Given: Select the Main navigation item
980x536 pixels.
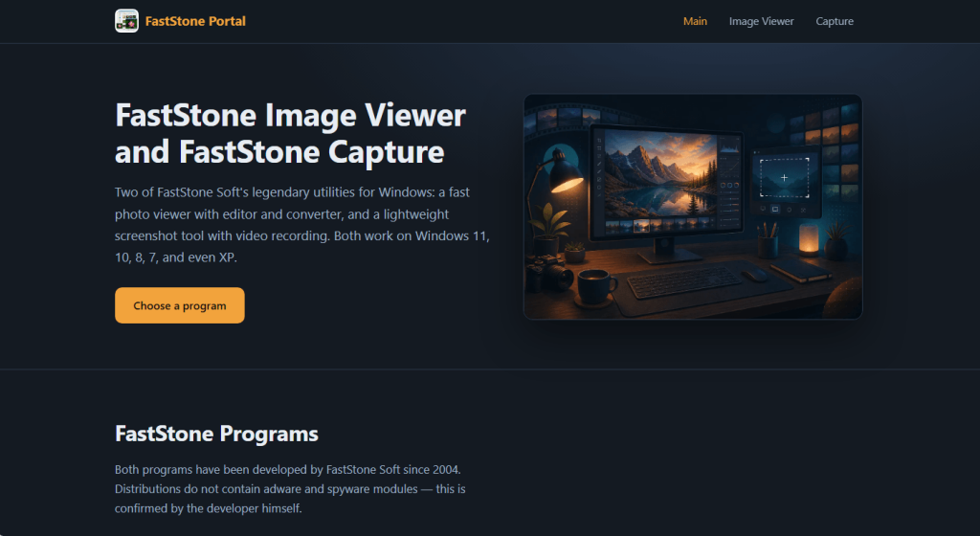Looking at the screenshot, I should click(x=695, y=21).
